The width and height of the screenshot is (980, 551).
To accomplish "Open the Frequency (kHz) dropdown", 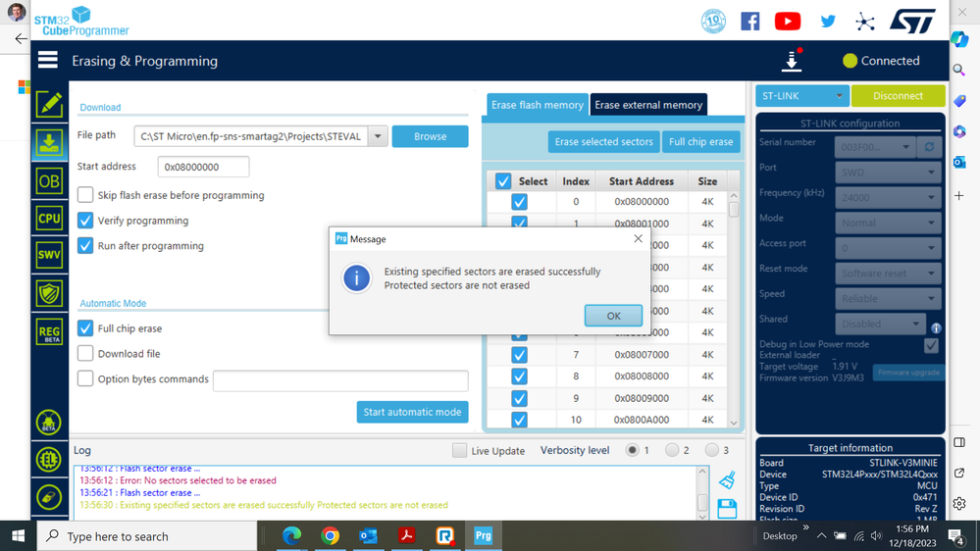I will tap(888, 197).
